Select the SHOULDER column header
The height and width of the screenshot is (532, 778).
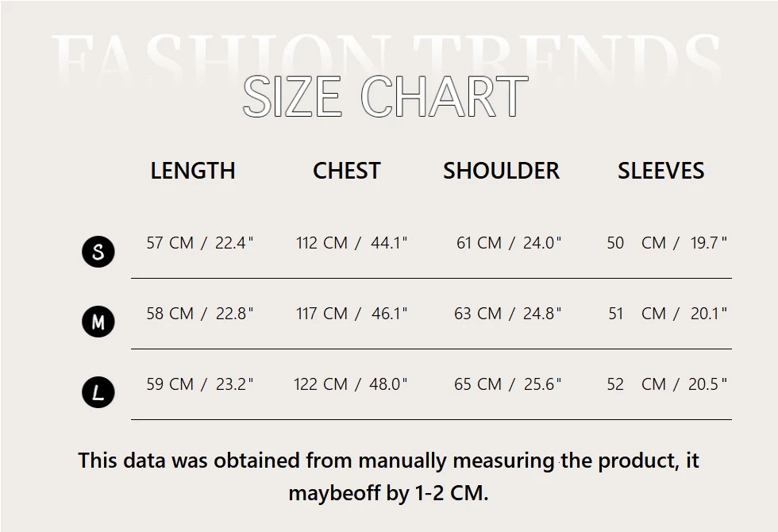tap(501, 171)
